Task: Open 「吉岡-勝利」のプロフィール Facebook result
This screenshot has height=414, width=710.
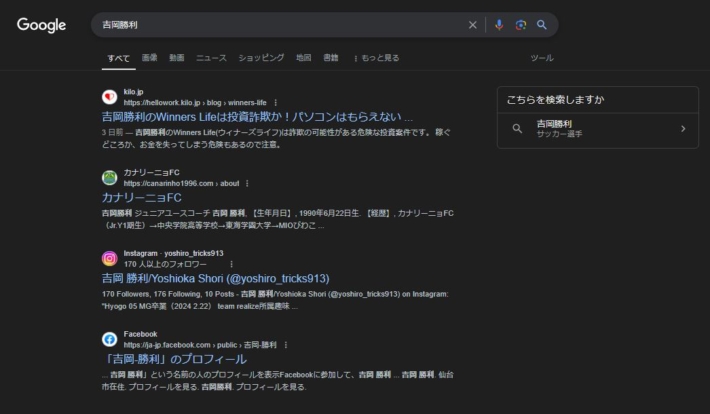Action: (174, 359)
